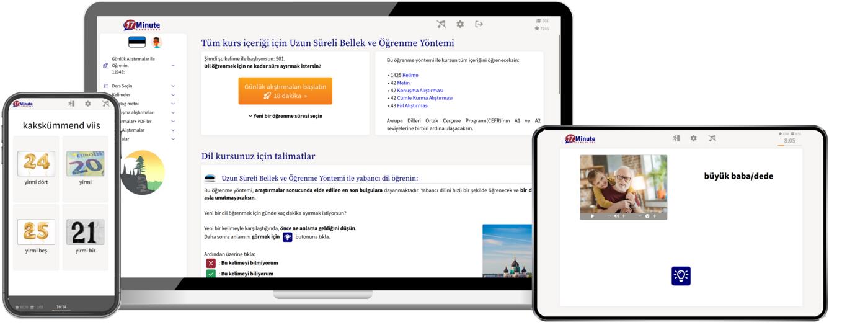Click red X 'Bu kelimeyi bilmiyorum' box
The height and width of the screenshot is (330, 868).
[211, 263]
